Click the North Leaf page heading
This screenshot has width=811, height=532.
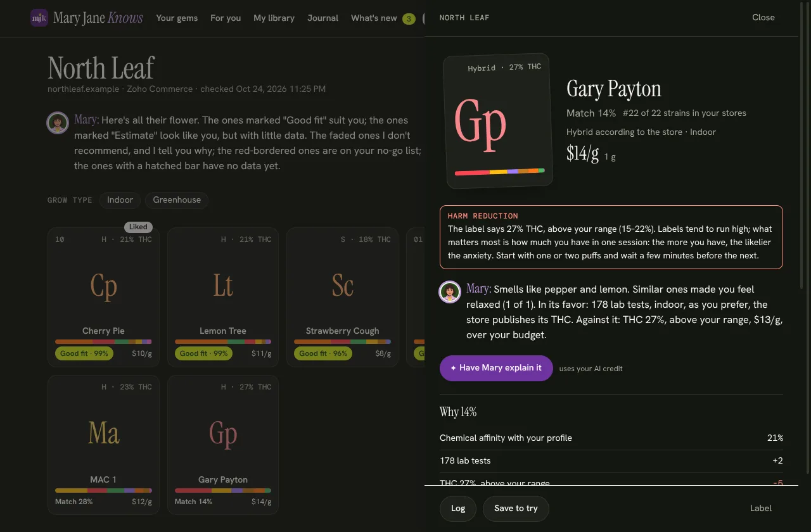click(x=101, y=68)
